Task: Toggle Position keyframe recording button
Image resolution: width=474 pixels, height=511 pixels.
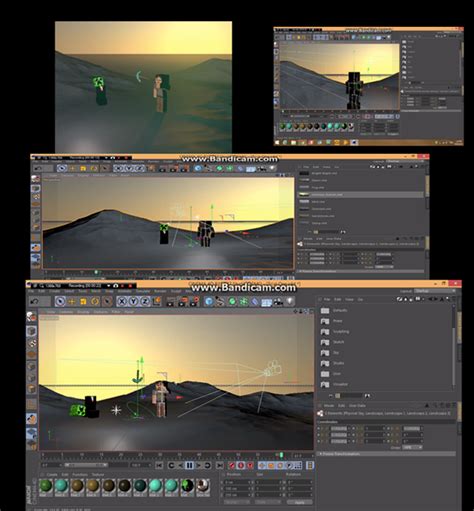Action: click(x=262, y=465)
